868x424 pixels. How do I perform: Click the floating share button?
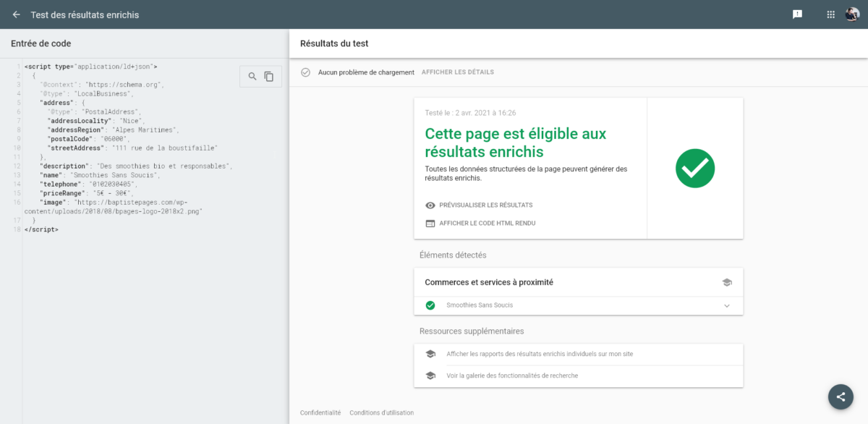[x=841, y=397]
